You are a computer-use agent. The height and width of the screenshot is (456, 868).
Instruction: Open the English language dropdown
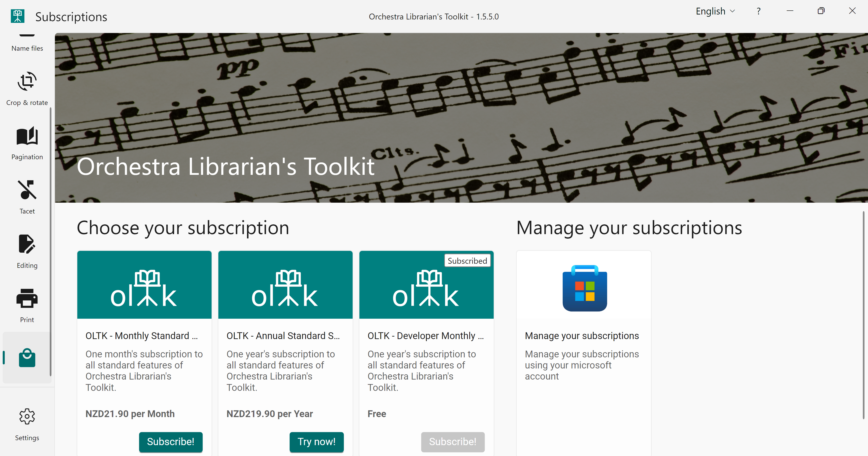[715, 11]
